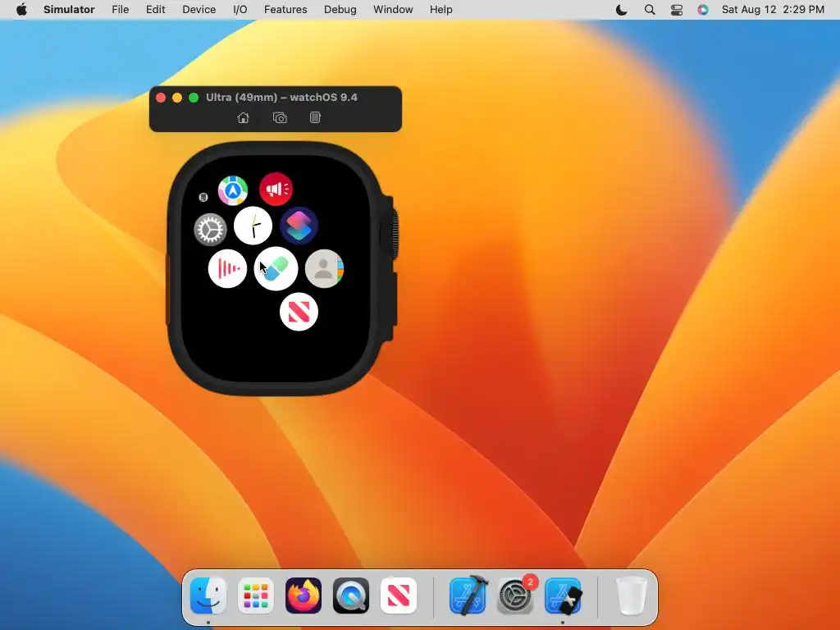This screenshot has height=630, width=840.
Task: Launch the Shortcuts app on the watch
Action: [299, 226]
